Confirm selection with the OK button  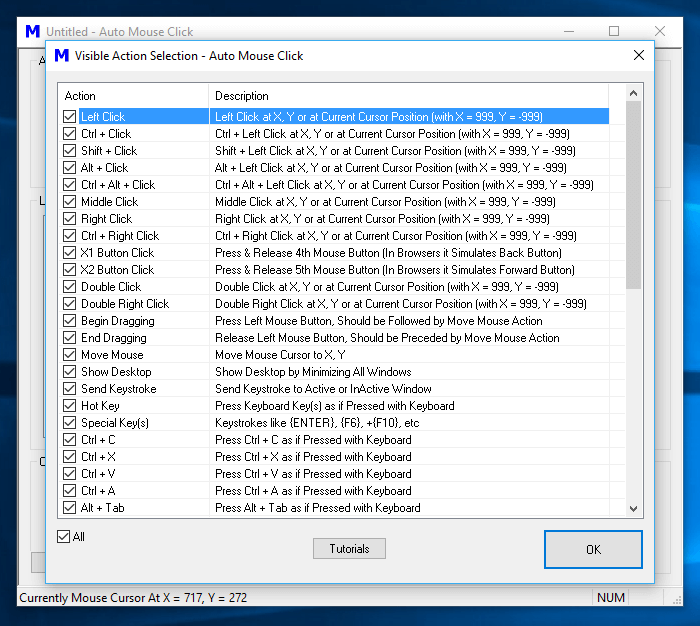pyautogui.click(x=593, y=549)
